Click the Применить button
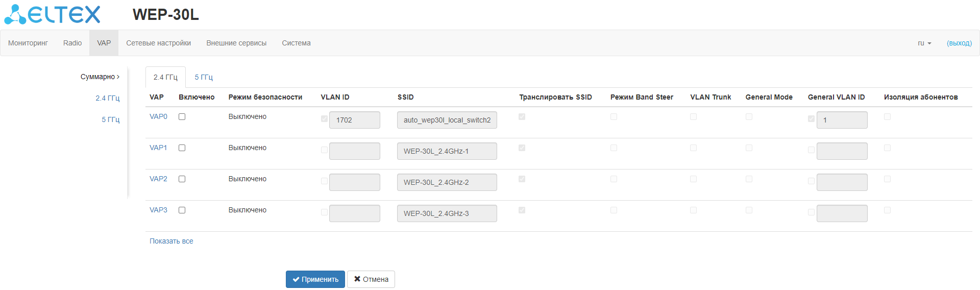 315,279
